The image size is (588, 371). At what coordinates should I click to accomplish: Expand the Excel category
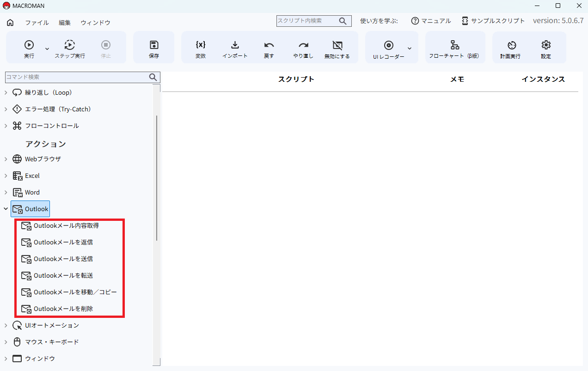click(x=6, y=176)
